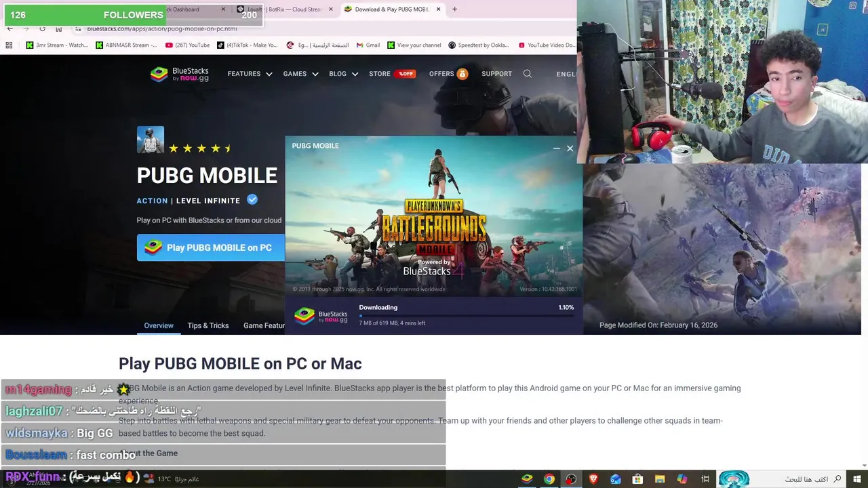Screen dimensions: 868x488
Task: Click the LEVEL INFINITE developer link
Action: click(208, 201)
